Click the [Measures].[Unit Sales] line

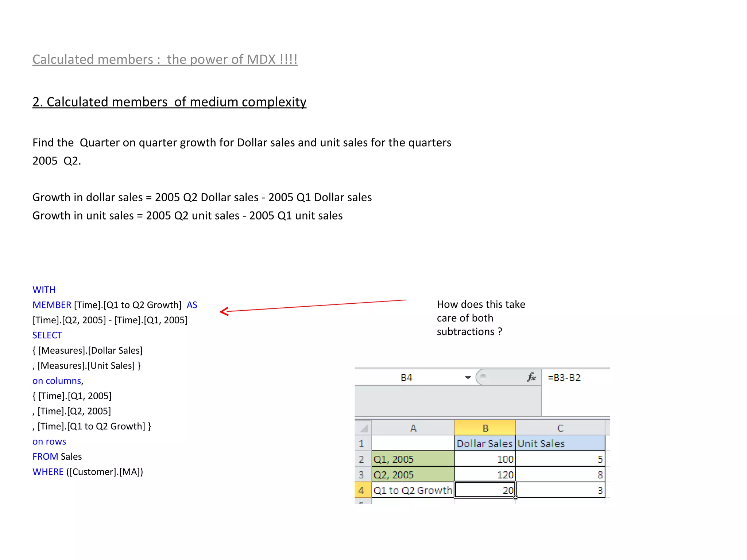click(x=86, y=366)
